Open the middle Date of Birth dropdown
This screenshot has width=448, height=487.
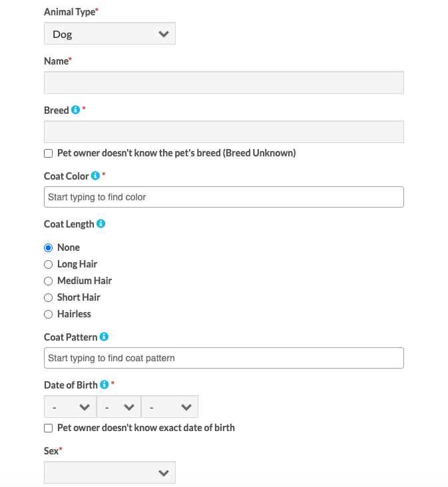pos(118,406)
